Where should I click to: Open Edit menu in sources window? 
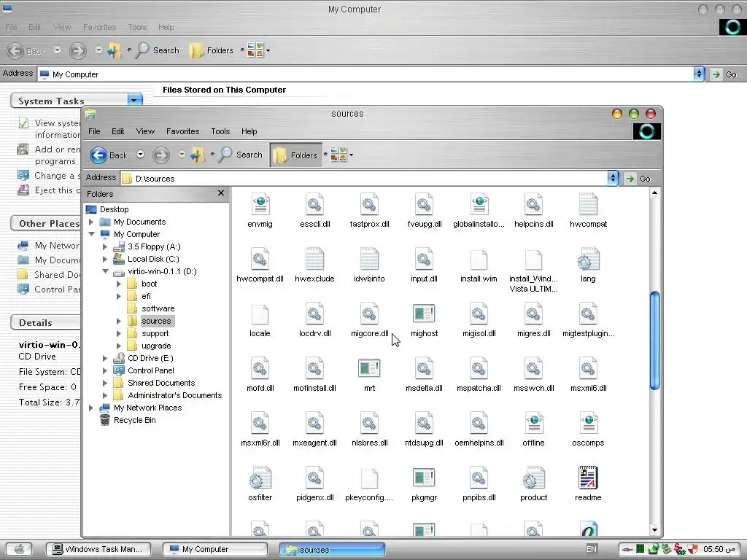coord(117,131)
